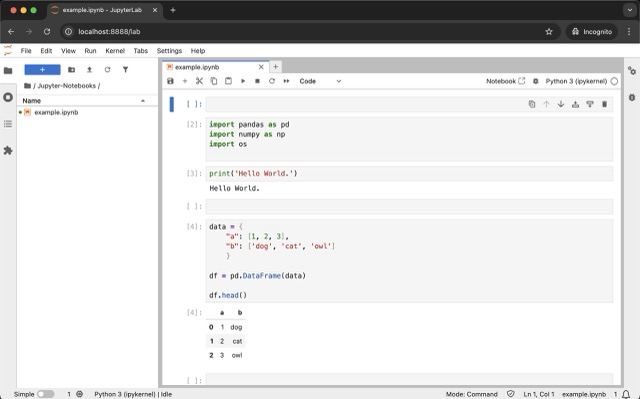
Task: Open example.ipynb in the file list
Action: (56, 112)
